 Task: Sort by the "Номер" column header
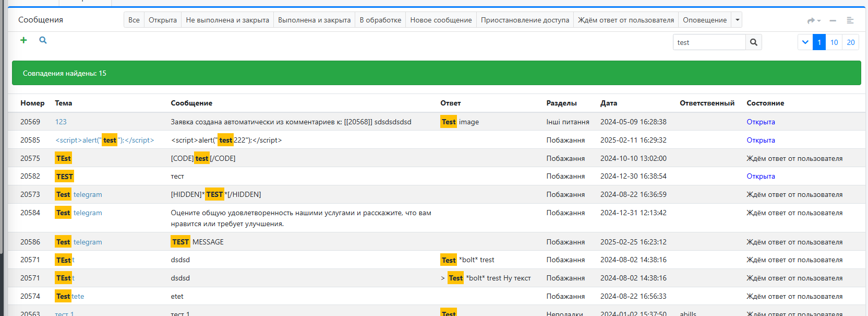point(32,103)
